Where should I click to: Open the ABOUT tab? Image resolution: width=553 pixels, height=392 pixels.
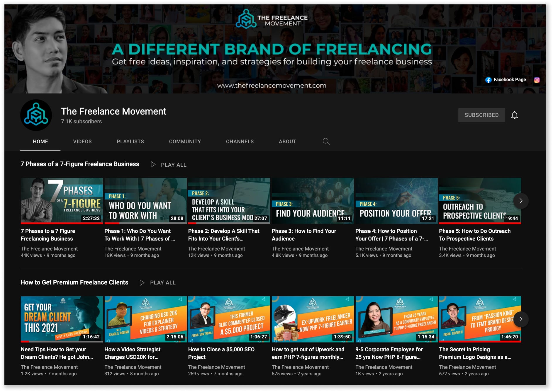coord(287,142)
